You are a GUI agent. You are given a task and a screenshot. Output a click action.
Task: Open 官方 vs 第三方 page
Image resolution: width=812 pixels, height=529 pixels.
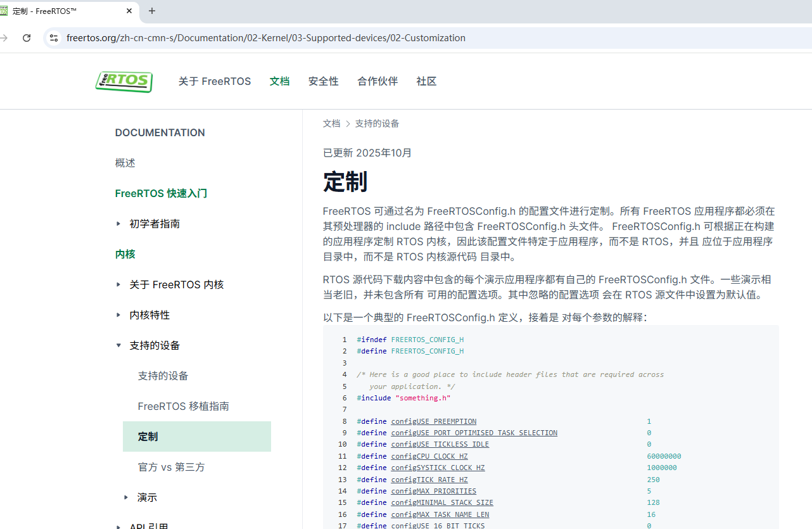click(x=171, y=467)
